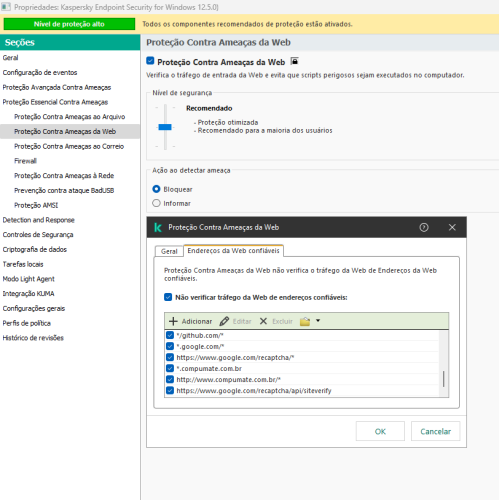Open Proteção Contra Ameaças ao Arquivo
Viewport: 499px width, 500px height.
[x=69, y=117]
